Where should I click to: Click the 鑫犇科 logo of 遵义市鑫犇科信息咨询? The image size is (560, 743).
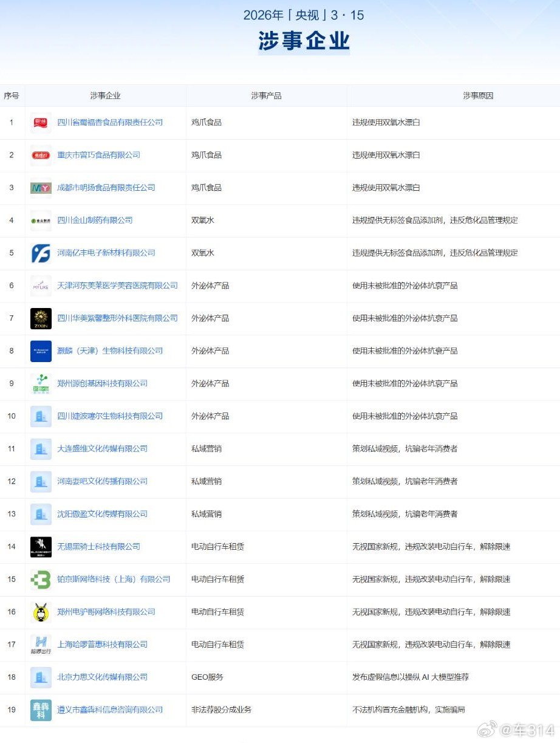(x=41, y=710)
